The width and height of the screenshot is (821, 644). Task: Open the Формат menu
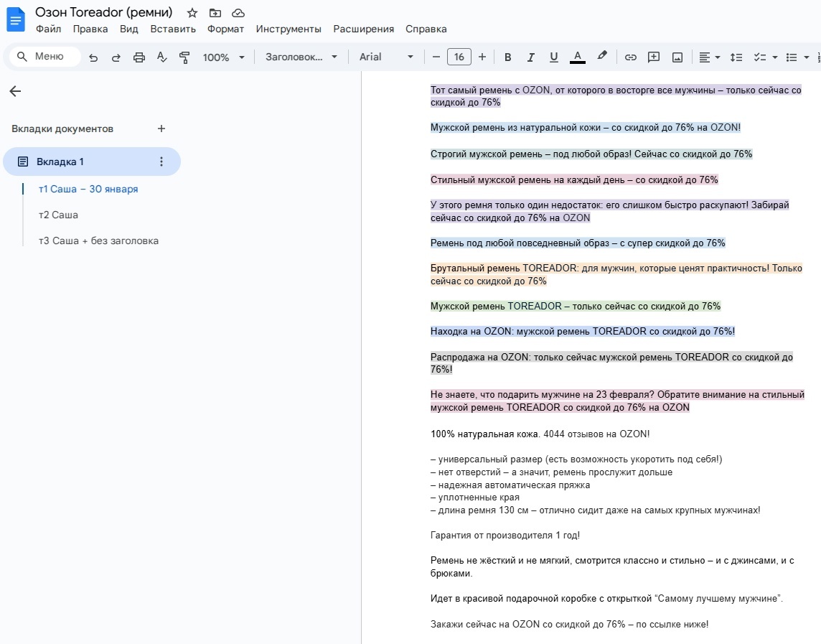tap(225, 29)
